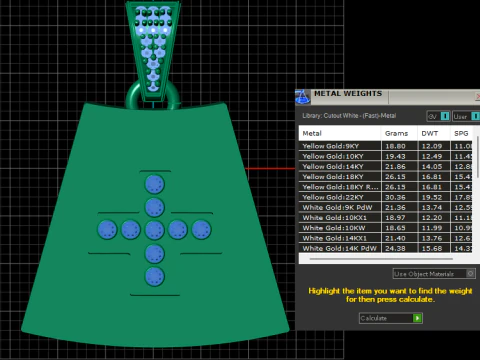Click the Metal Weights scale icon
The image size is (480, 360).
tap(302, 97)
